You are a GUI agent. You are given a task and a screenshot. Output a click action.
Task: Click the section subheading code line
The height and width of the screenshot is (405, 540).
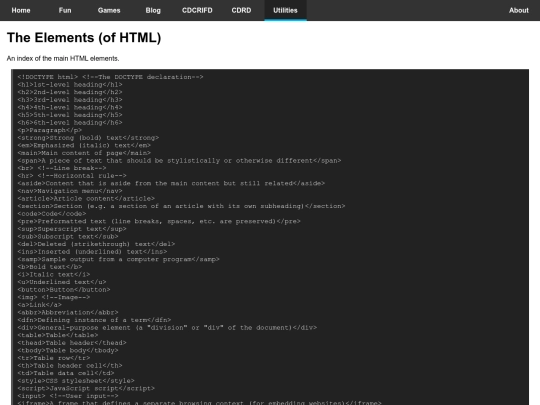(181, 206)
